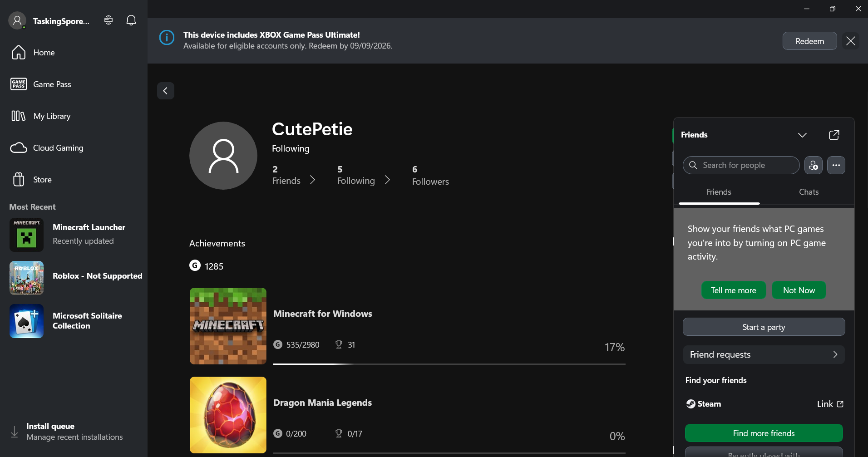Open Roblox thumbnail in Most Recent

click(27, 278)
